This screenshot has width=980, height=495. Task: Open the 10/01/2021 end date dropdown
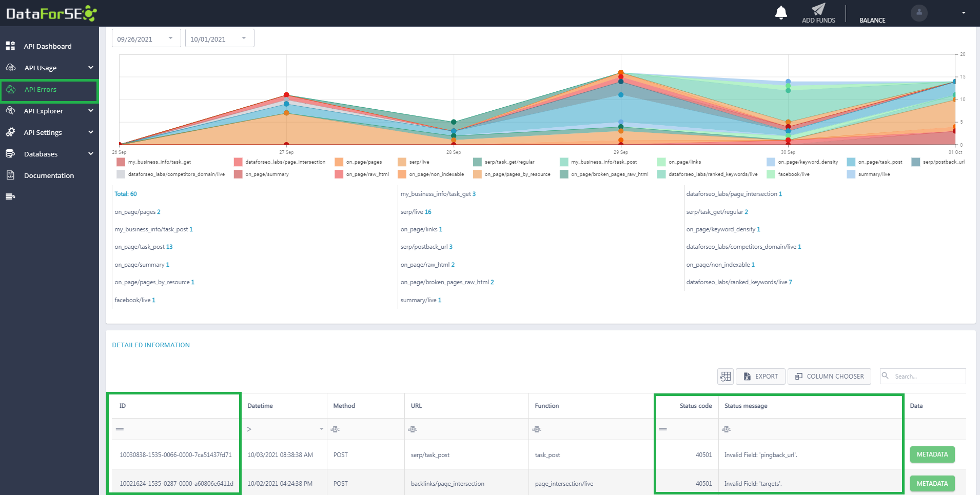pyautogui.click(x=220, y=38)
